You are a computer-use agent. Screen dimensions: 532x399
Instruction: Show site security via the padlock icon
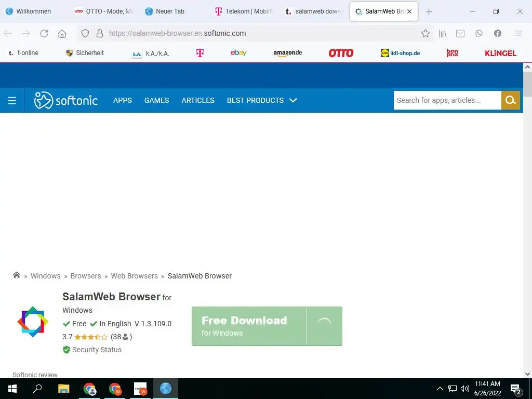coord(99,33)
